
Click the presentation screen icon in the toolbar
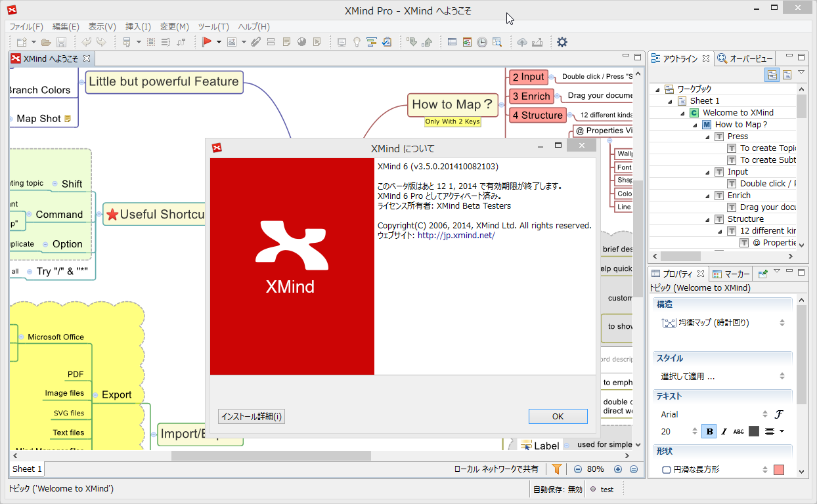tap(342, 42)
